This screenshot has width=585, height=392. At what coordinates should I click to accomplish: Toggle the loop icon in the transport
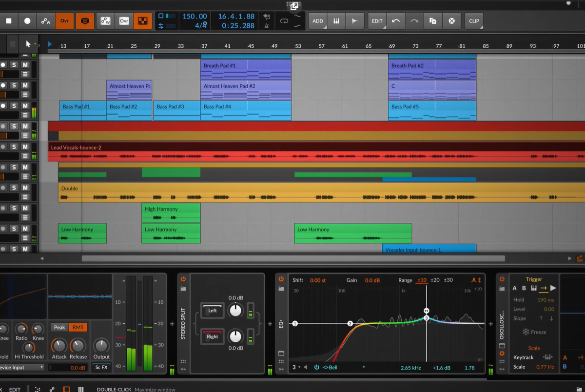pyautogui.click(x=284, y=21)
